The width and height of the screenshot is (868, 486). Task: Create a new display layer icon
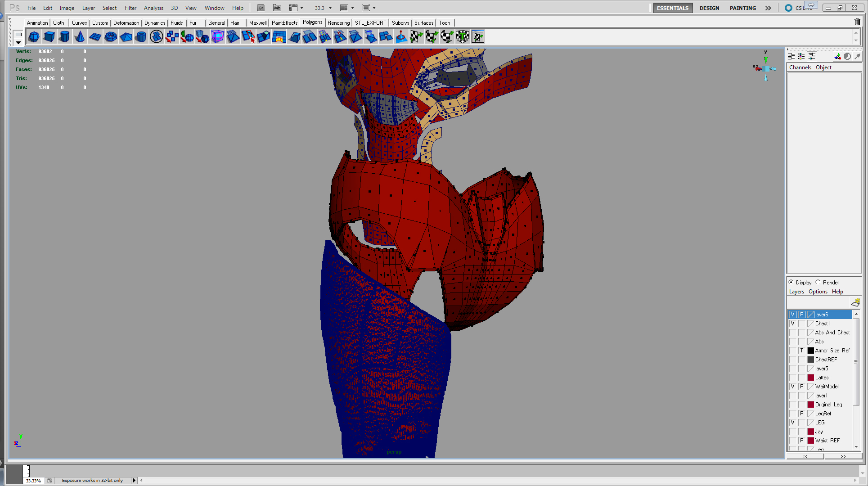click(855, 302)
